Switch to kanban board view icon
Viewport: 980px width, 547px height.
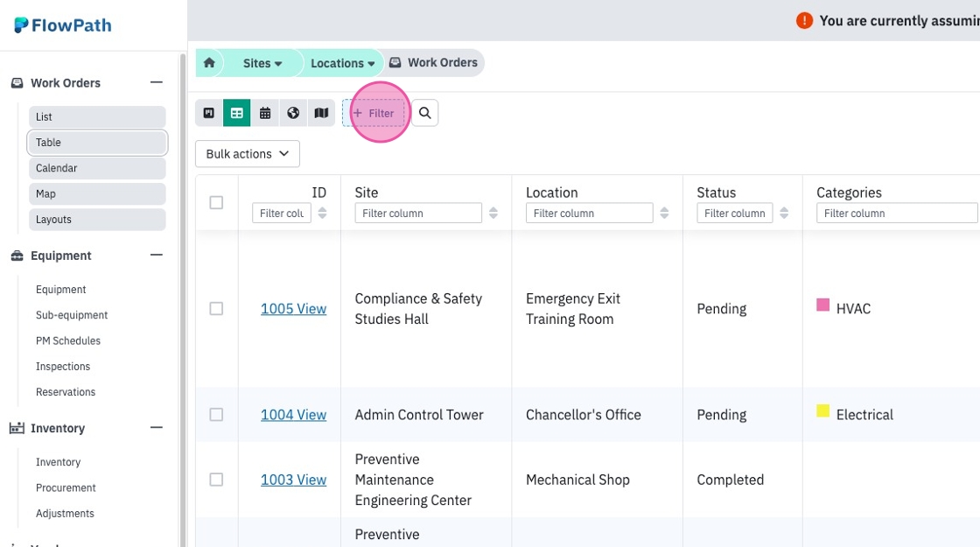click(209, 113)
